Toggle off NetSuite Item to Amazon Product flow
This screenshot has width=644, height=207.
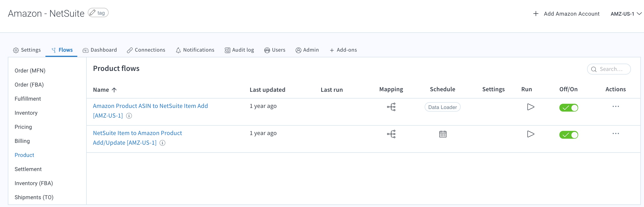(569, 135)
